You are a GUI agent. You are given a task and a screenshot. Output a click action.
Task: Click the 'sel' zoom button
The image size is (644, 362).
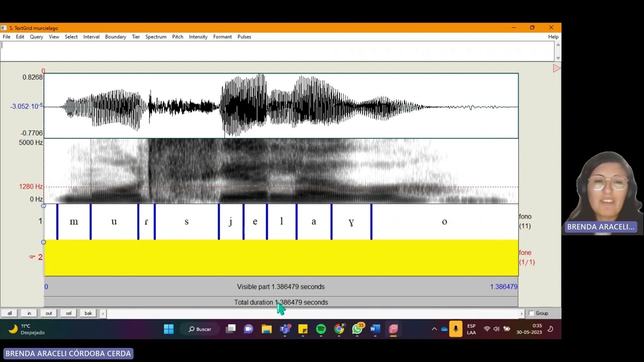click(x=68, y=313)
